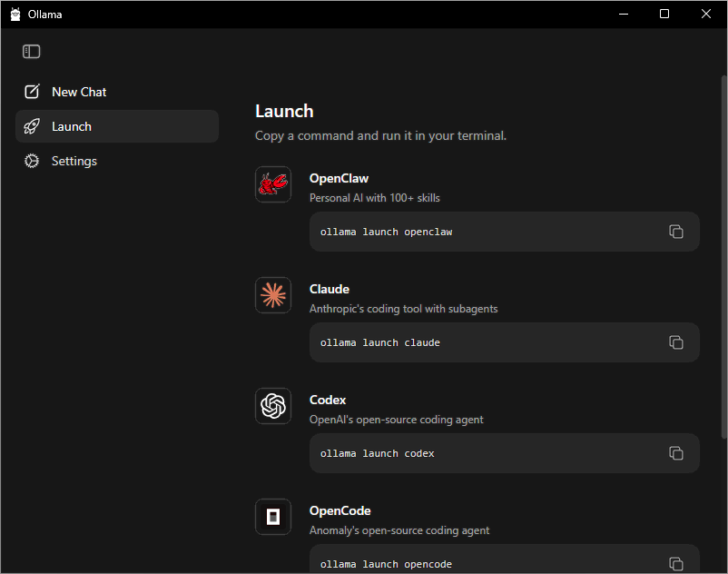The width and height of the screenshot is (728, 574).
Task: Click 'Anthropic's coding tool with subagents' text
Action: coord(403,309)
